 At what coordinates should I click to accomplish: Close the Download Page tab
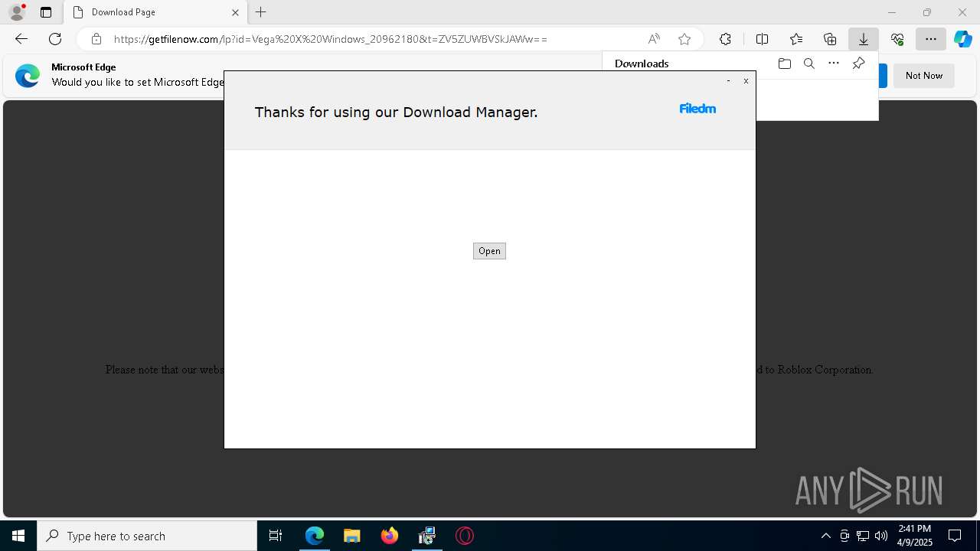[236, 12]
